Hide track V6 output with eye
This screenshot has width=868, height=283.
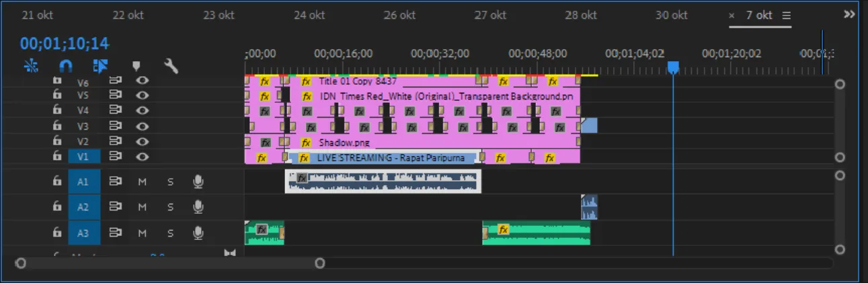coord(142,80)
